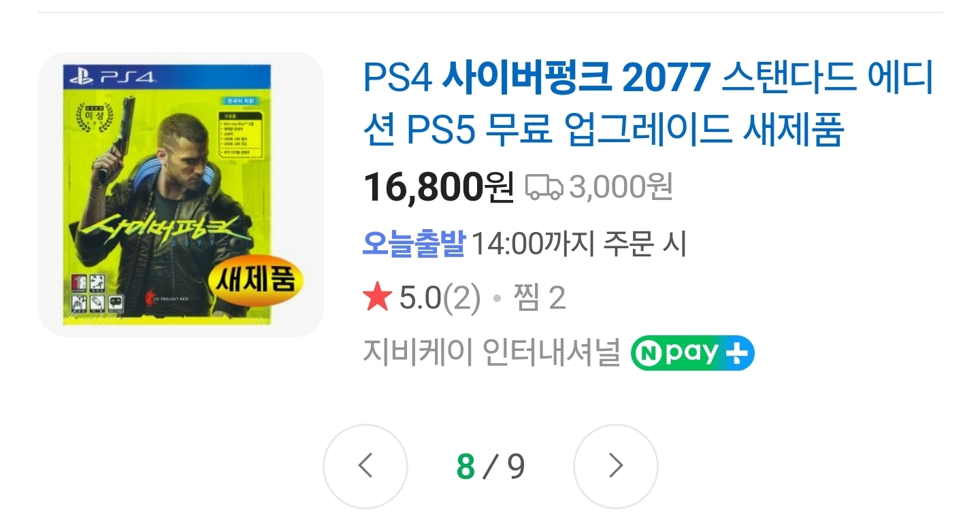Click the 3,000원 shipping fee

(621, 187)
